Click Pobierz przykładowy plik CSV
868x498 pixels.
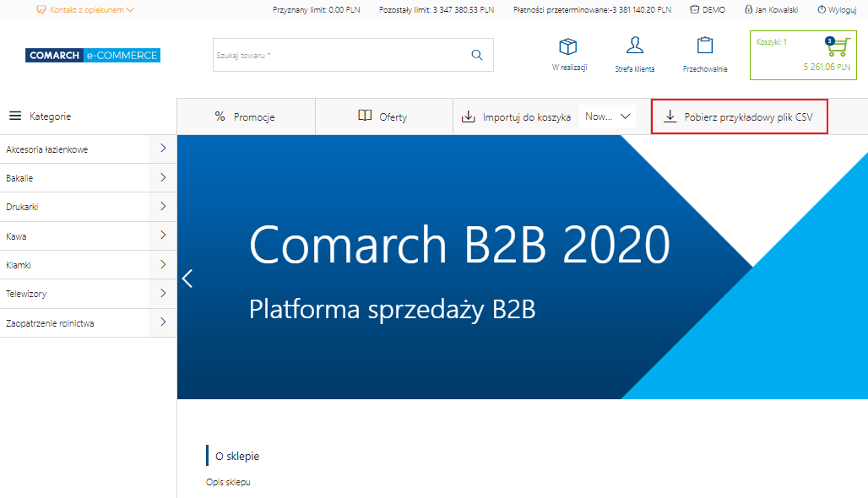(x=740, y=116)
